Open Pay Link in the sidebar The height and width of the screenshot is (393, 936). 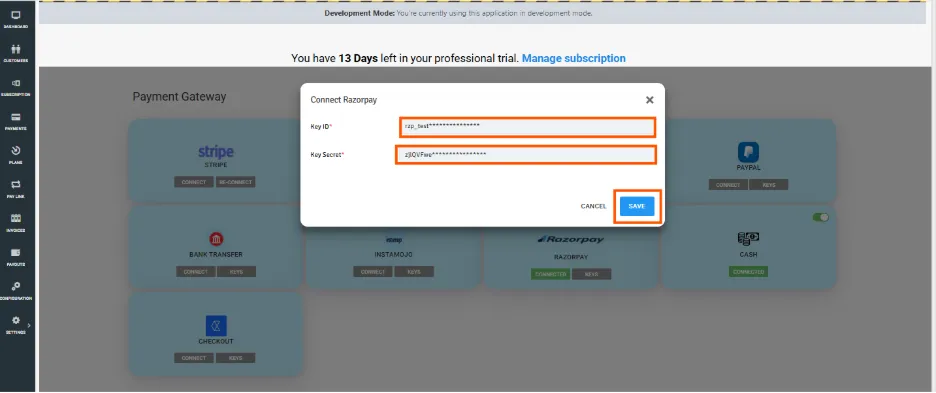click(16, 189)
